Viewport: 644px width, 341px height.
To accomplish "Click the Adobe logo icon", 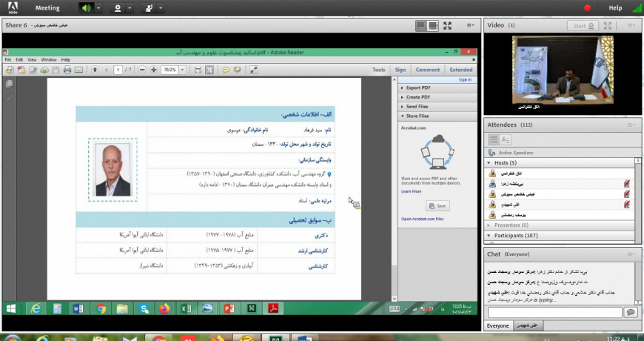I will (x=13, y=8).
